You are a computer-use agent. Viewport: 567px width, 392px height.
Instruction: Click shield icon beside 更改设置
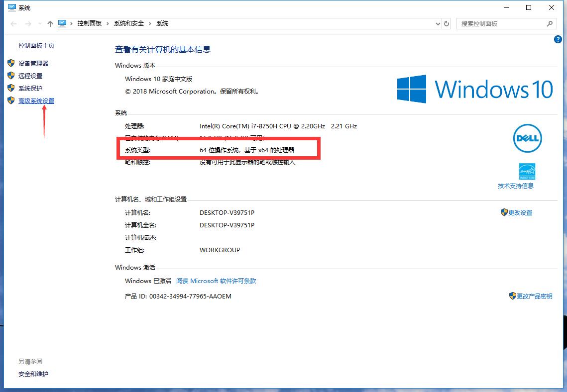pos(504,212)
